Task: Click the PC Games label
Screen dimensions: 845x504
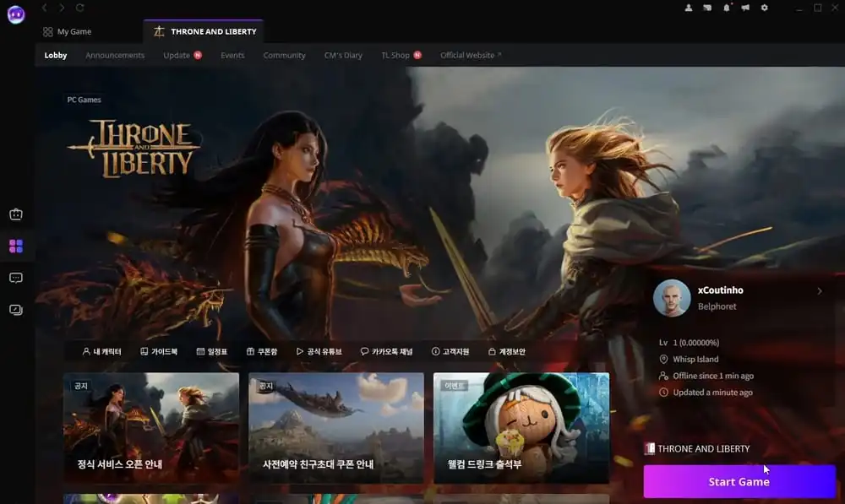Action: pyautogui.click(x=84, y=100)
